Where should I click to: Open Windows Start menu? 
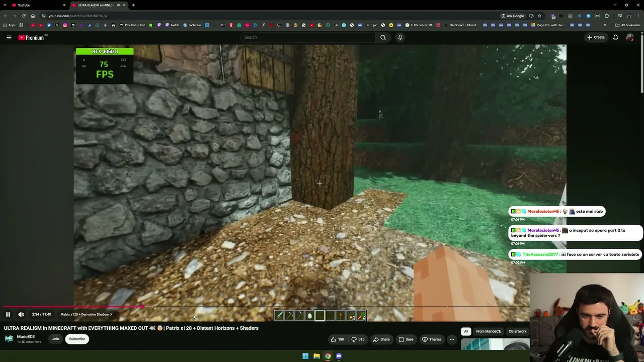(305, 356)
